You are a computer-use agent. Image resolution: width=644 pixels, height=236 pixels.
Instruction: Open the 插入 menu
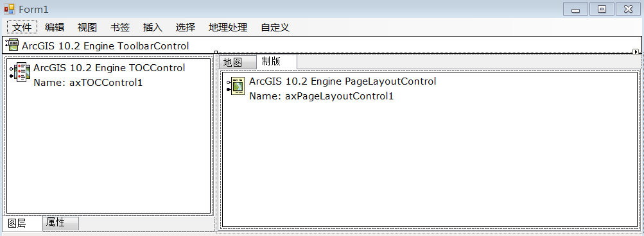(153, 28)
